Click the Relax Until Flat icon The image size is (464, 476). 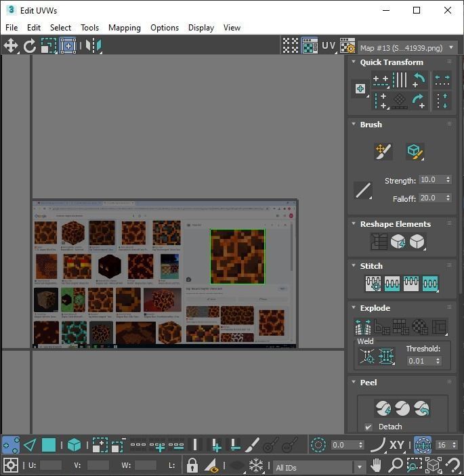(398, 242)
